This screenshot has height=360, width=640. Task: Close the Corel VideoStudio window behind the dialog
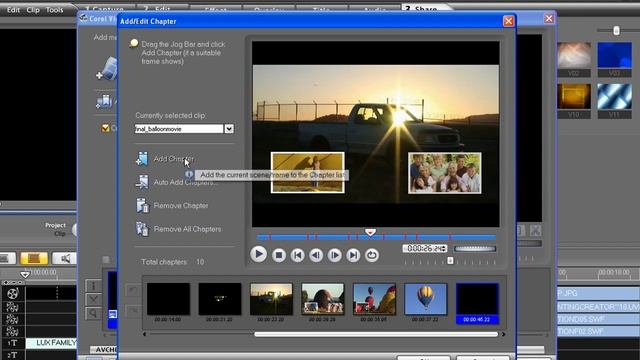[549, 18]
